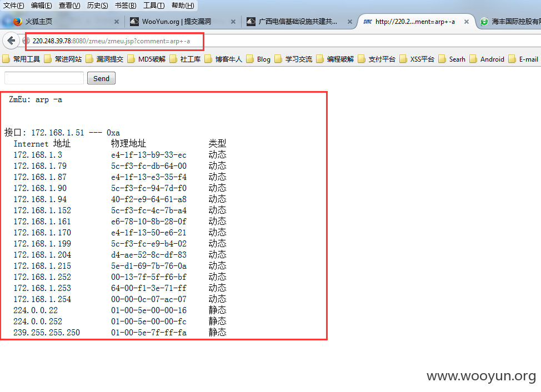Click IP address 172.168.1.3
The image size is (541, 392).
[38, 155]
